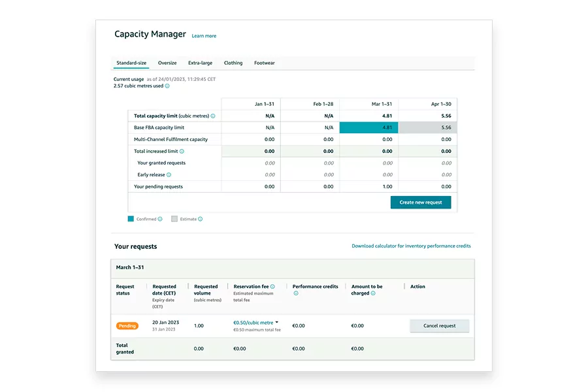The width and height of the screenshot is (588, 392).
Task: Click the orange Pending status badge
Action: pyautogui.click(x=127, y=325)
